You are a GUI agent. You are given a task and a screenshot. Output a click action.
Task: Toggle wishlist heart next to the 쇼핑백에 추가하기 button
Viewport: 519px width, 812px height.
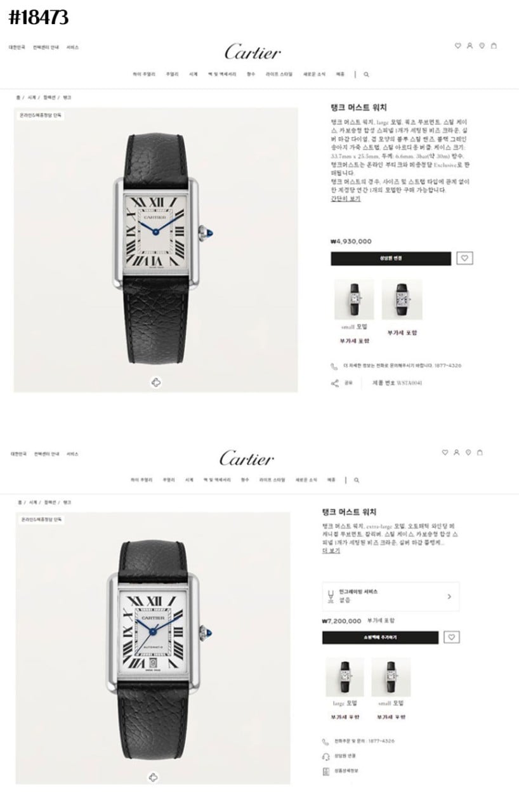tap(452, 637)
